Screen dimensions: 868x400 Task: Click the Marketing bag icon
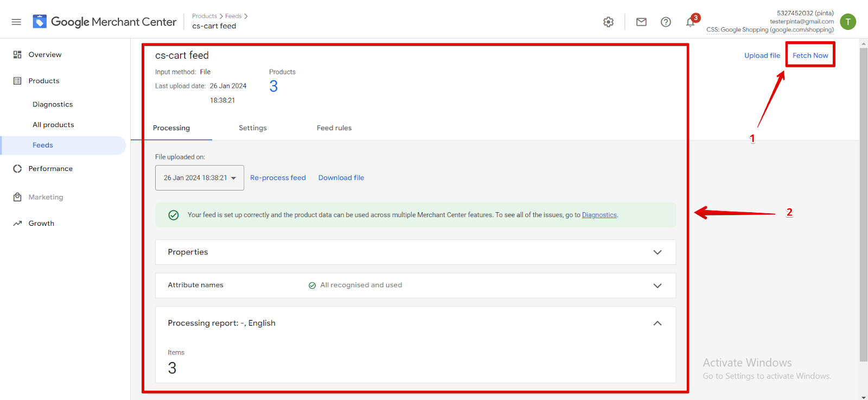(17, 197)
